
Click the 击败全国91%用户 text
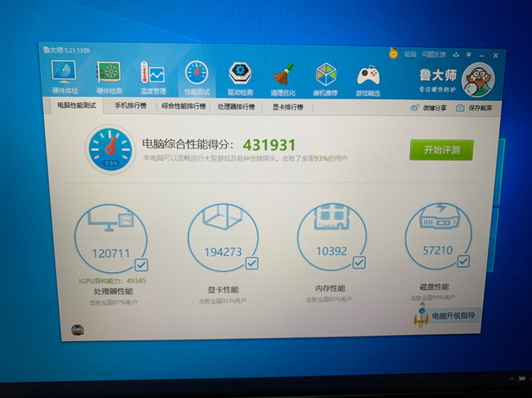(x=223, y=301)
